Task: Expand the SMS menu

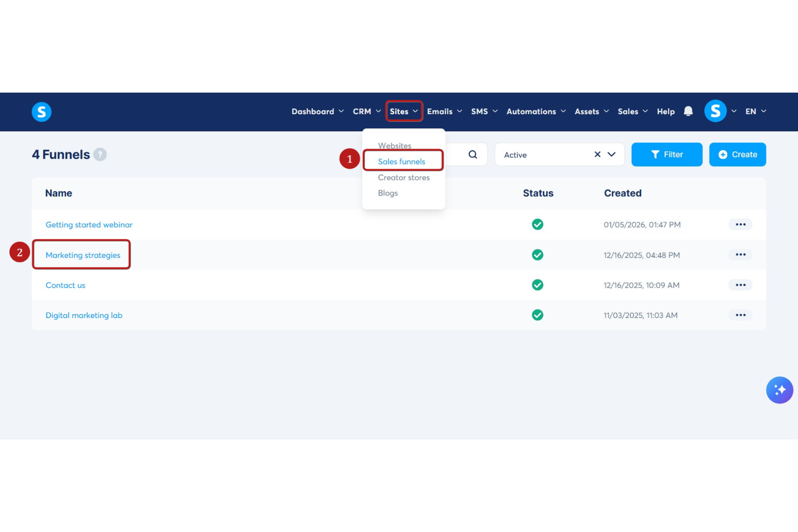Action: (484, 112)
